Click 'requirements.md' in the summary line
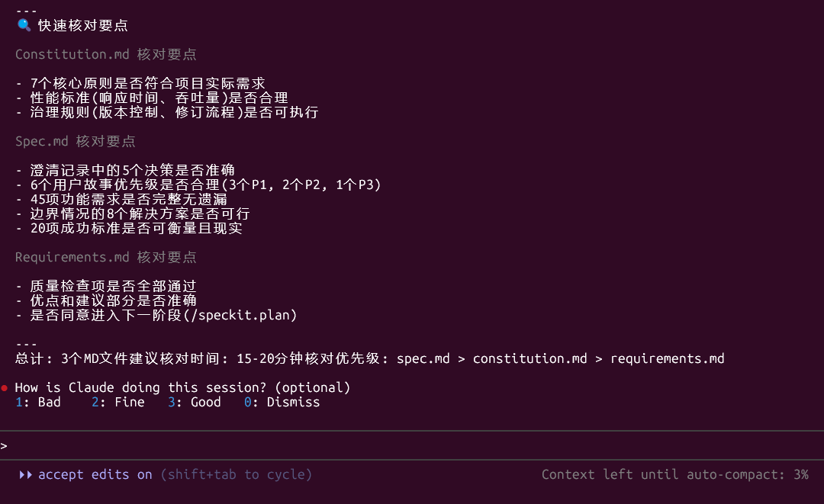The image size is (824, 504). [x=667, y=358]
